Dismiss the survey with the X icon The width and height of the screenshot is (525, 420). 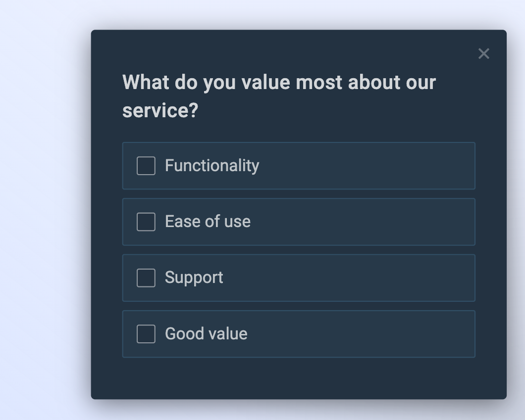coord(483,54)
